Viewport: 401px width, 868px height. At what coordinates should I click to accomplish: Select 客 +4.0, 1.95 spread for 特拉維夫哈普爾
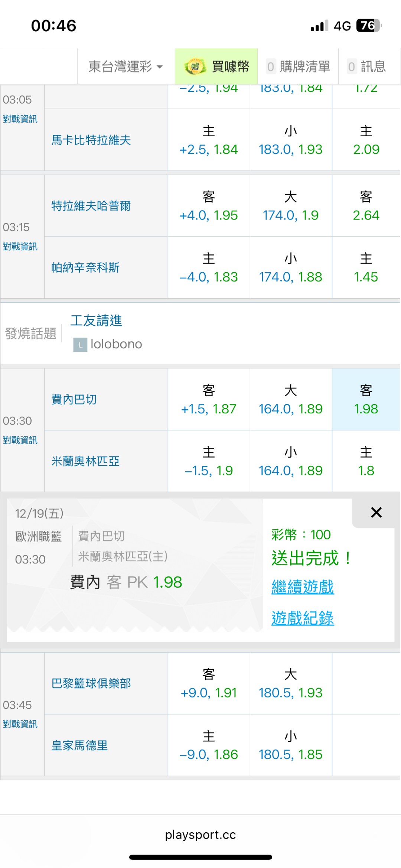(209, 206)
